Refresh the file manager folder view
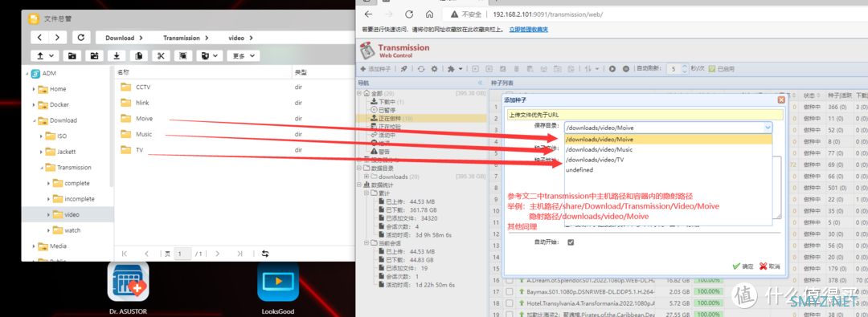868x317 pixels. click(81, 38)
